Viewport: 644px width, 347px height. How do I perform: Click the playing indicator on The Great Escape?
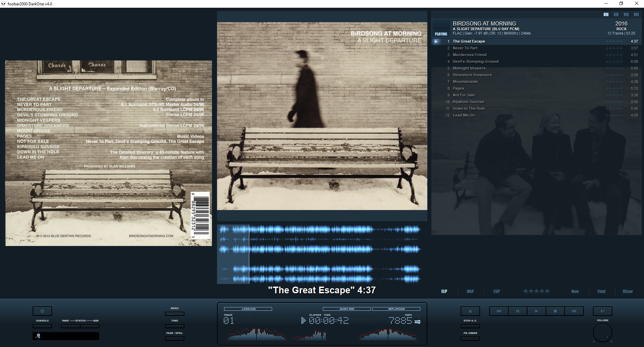pos(436,41)
